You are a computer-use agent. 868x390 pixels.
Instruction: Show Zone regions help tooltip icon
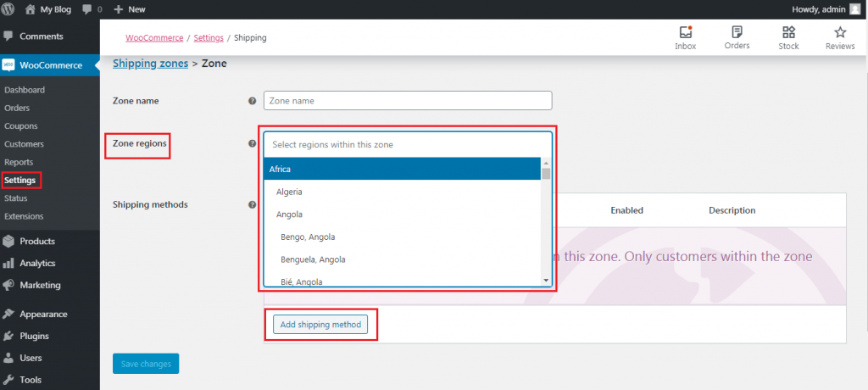[x=253, y=143]
